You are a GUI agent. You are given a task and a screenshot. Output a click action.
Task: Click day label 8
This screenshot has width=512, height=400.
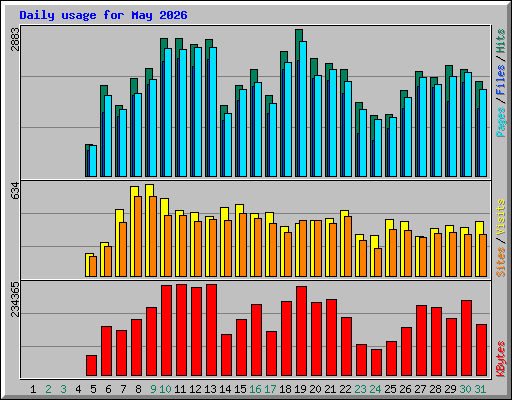(x=138, y=389)
